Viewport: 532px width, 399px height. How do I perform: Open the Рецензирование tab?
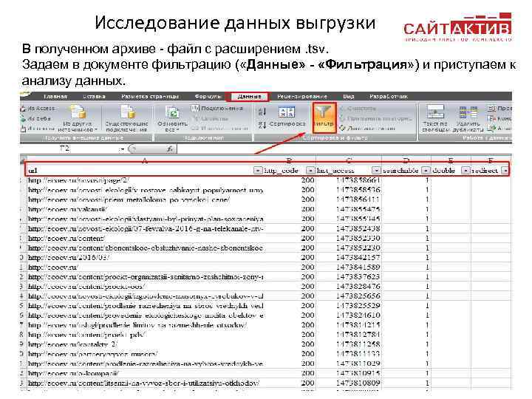[302, 97]
